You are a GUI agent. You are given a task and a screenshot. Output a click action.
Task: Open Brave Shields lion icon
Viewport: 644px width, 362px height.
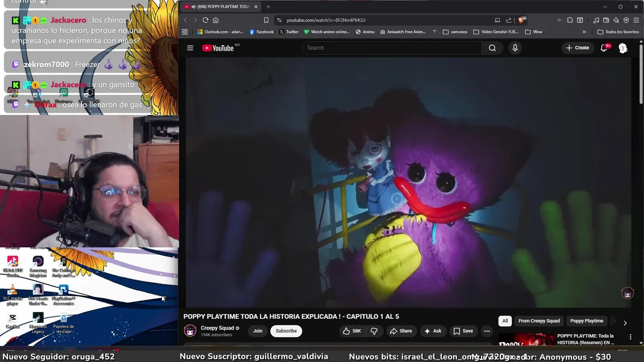click(522, 20)
